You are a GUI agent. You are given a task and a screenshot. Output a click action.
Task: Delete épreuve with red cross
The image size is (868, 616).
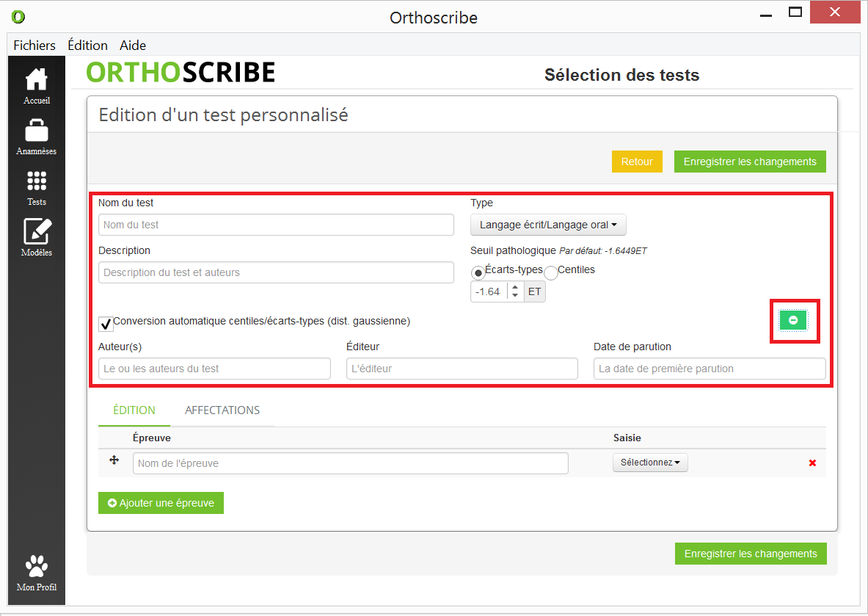812,463
